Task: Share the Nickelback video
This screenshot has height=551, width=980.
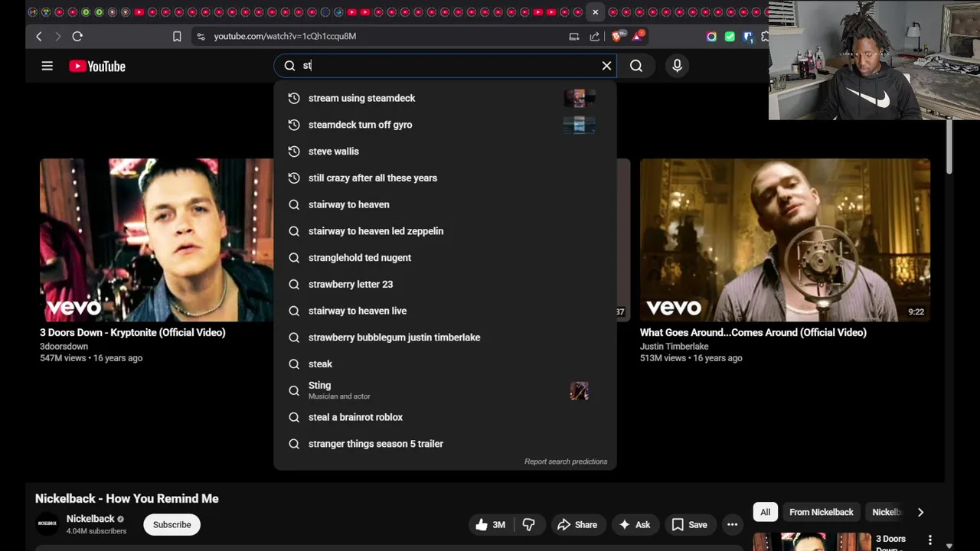Action: point(577,525)
